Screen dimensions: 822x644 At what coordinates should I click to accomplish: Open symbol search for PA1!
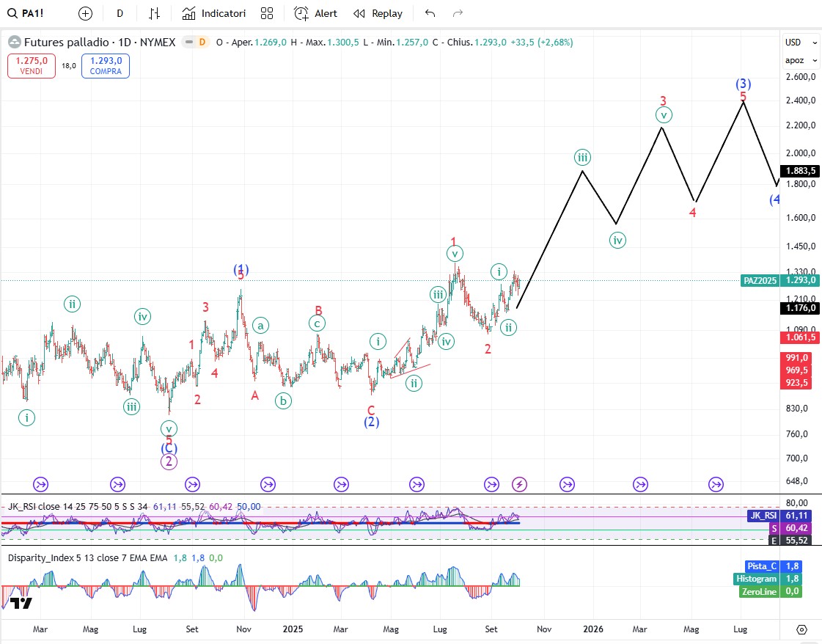[x=28, y=13]
